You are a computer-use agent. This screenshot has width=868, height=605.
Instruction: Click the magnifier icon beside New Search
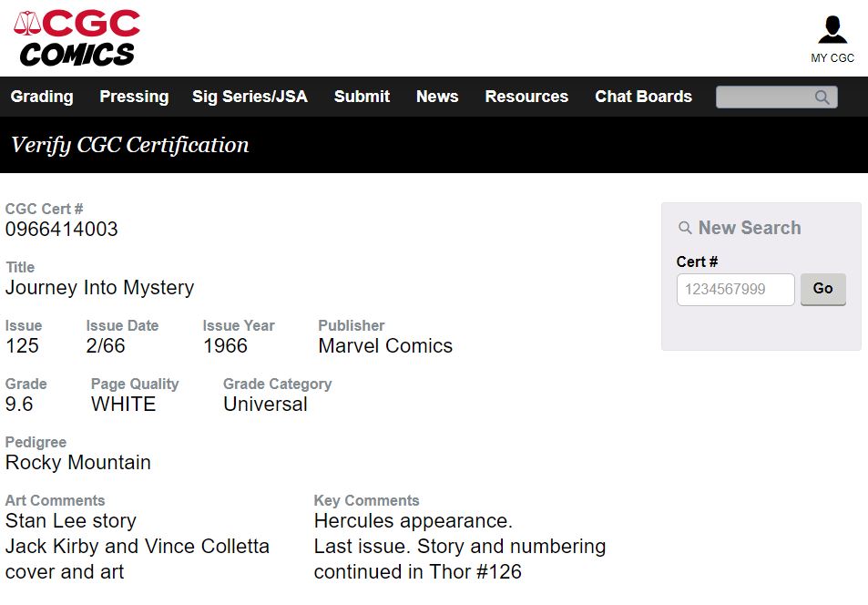click(x=685, y=228)
